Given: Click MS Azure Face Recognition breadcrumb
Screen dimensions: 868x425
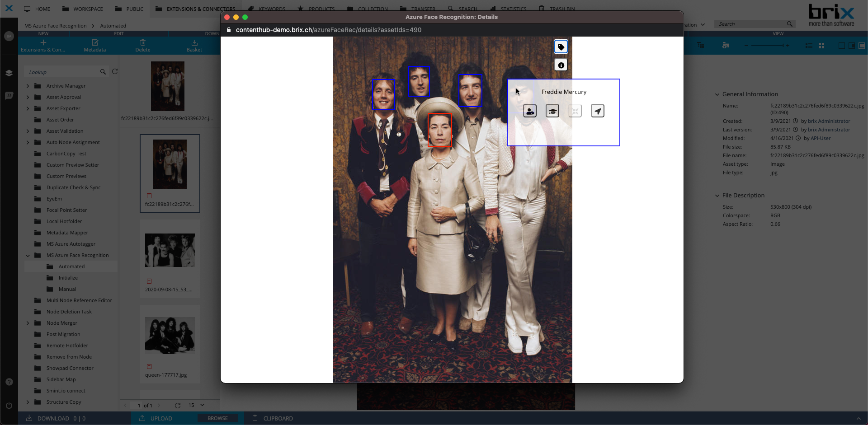Looking at the screenshot, I should click(x=55, y=26).
